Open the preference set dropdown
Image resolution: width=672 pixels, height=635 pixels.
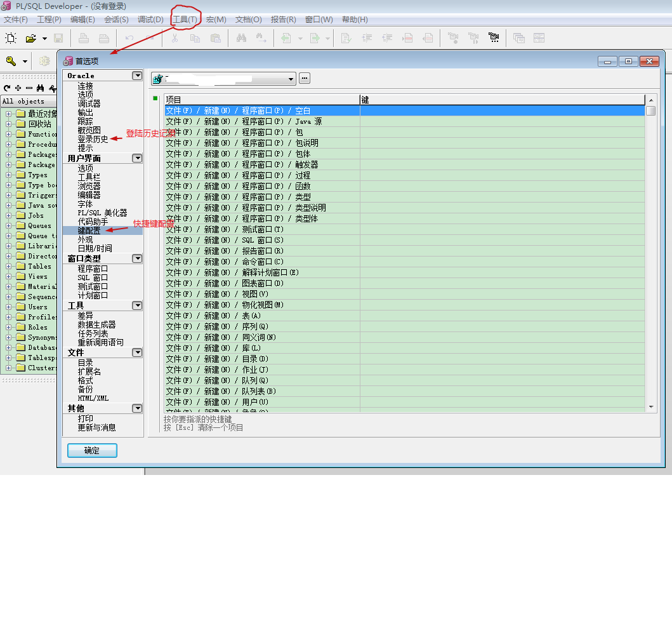pos(291,79)
